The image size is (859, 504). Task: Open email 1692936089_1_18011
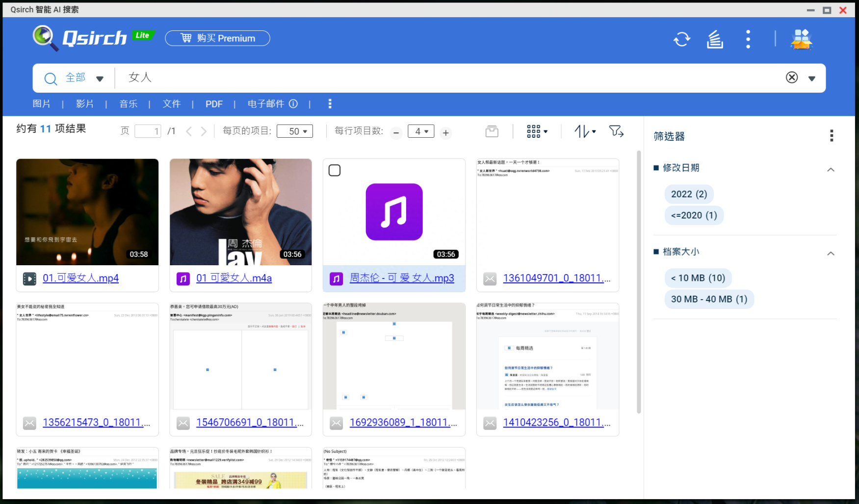click(x=403, y=422)
